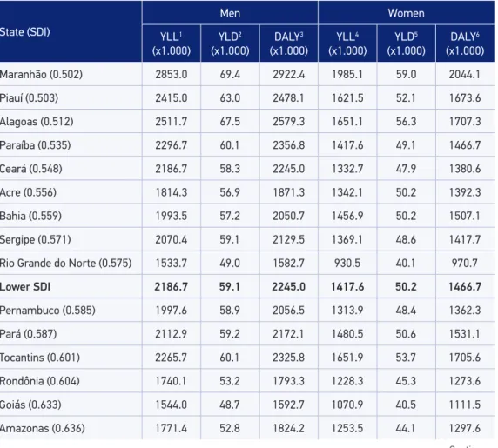Image resolution: width=498 pixels, height=448 pixels.
Task: Click Alagoas women DALY value 1707.3
Action: (465, 122)
